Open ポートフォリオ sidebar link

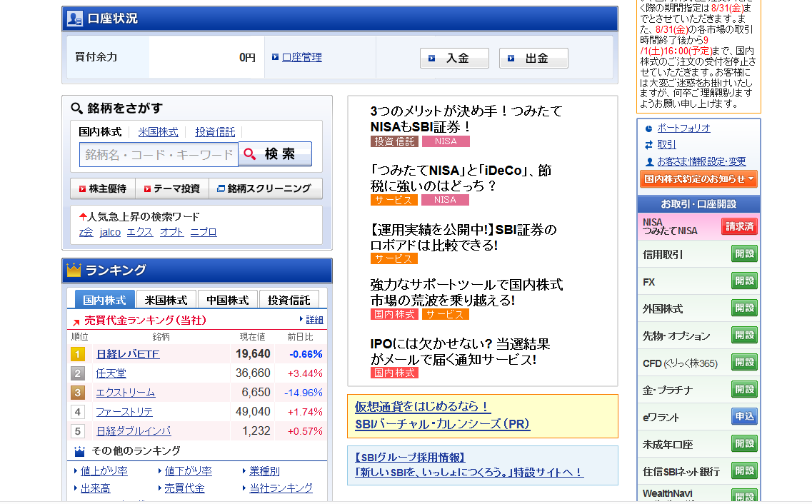tap(683, 128)
